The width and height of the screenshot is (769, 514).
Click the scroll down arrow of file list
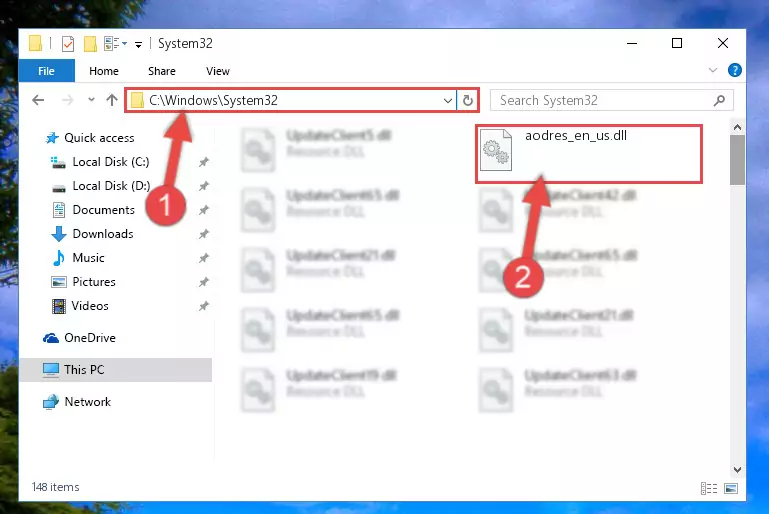point(737,469)
